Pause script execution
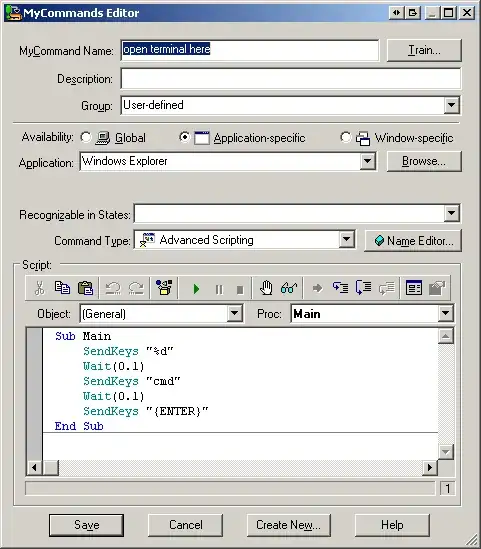Viewport: 481px width, 549px height. coord(219,290)
